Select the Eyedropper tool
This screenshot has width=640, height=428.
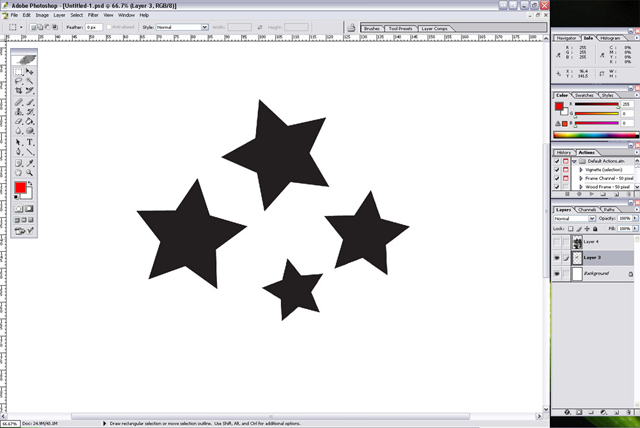coord(30,163)
